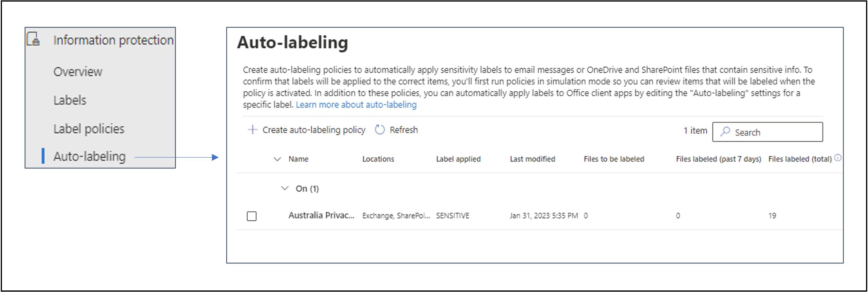Open Label policies in the sidebar
The height and width of the screenshot is (292, 868).
pos(88,129)
